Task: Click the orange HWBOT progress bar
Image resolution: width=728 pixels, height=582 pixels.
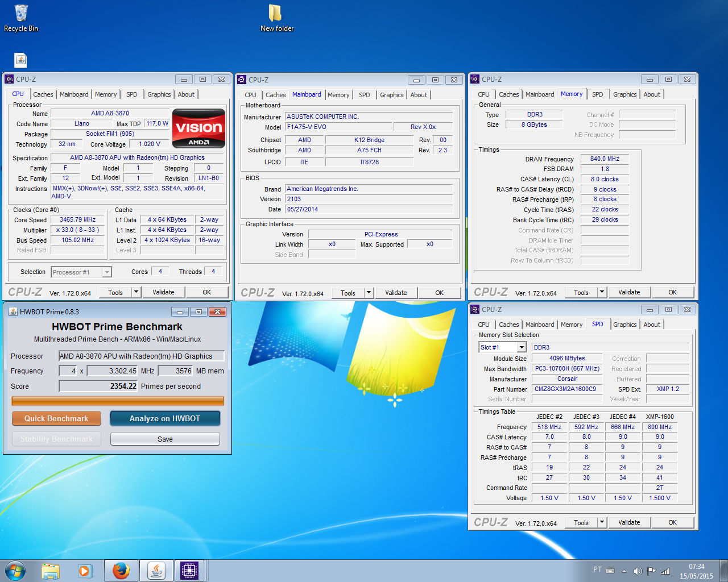Action: [x=118, y=401]
